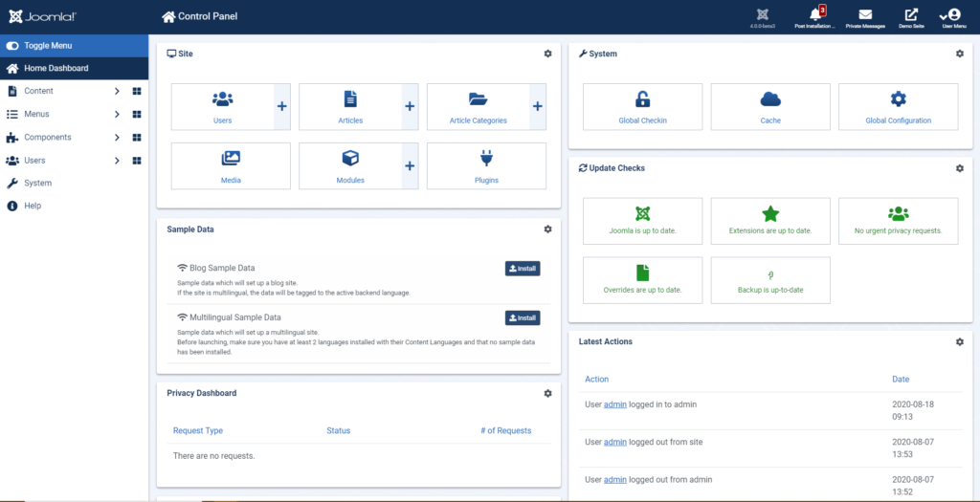The height and width of the screenshot is (502, 980).
Task: Install the Blog Sample Data
Action: point(523,269)
